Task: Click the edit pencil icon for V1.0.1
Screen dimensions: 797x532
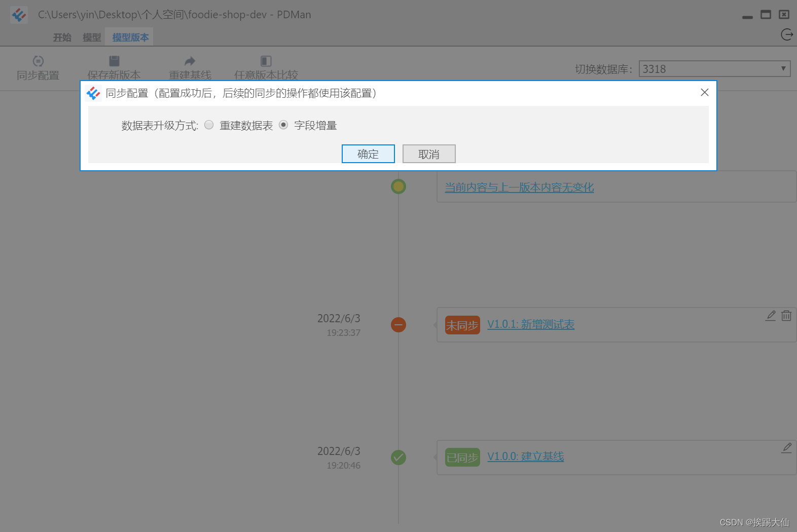Action: (x=771, y=315)
